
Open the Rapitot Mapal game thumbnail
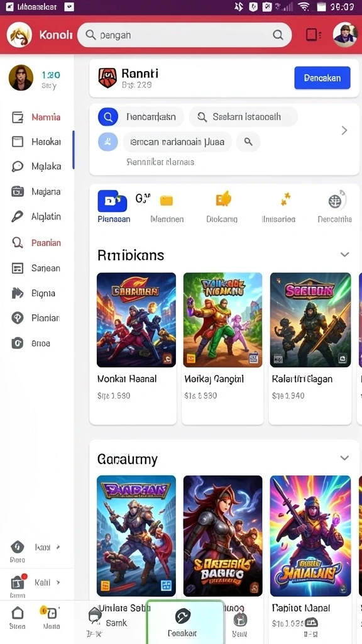[x=310, y=536]
